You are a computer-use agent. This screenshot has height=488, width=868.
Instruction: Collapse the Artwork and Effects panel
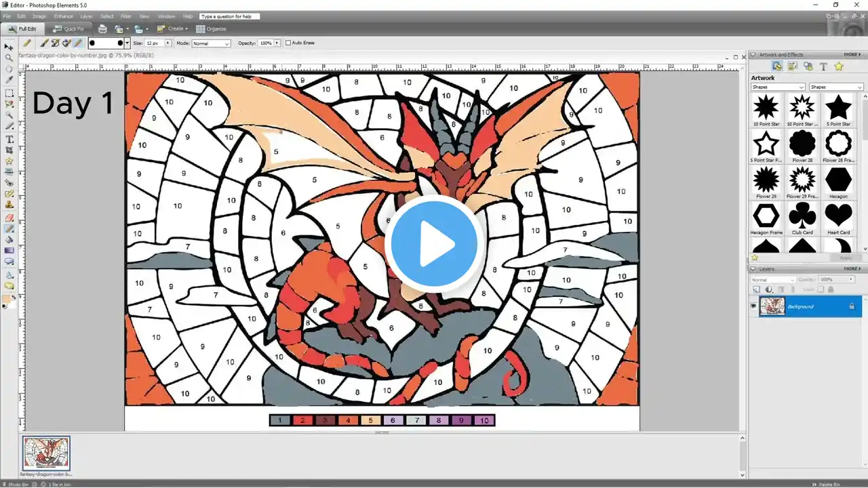tap(753, 54)
